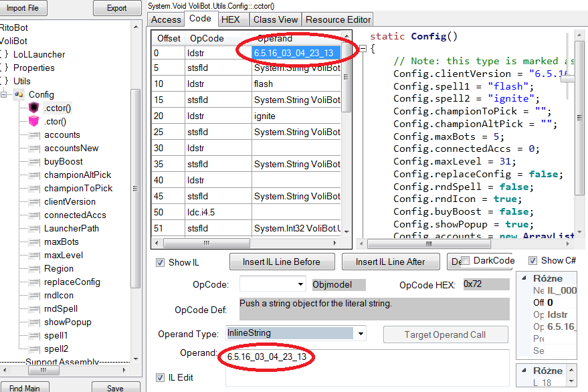Viewport: 588px width, 392px height.
Task: Click the pink .ctor() constructor icon
Action: (x=33, y=121)
